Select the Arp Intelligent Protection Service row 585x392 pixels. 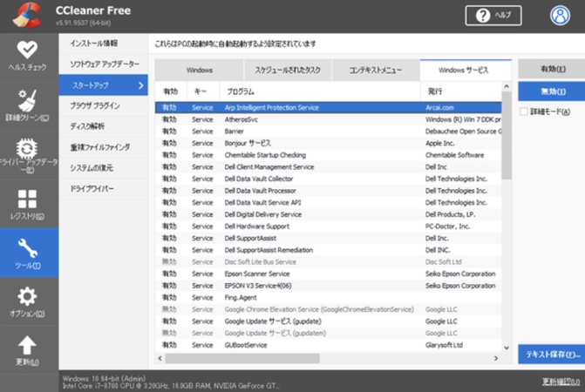pyautogui.click(x=329, y=108)
